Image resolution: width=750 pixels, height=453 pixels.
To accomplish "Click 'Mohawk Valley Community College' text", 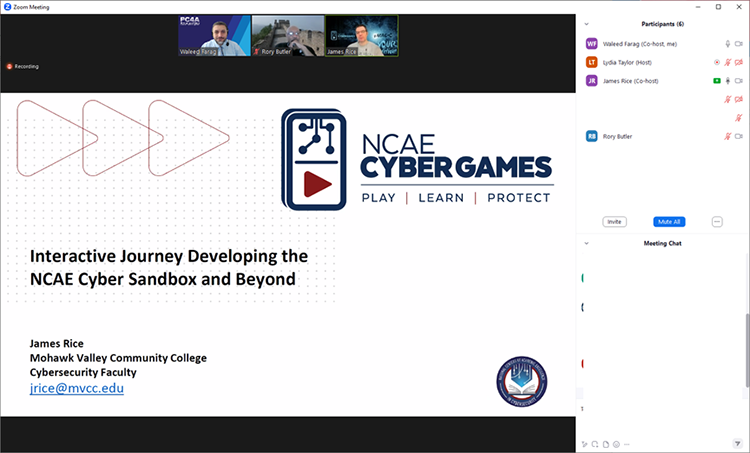I will [x=118, y=358].
